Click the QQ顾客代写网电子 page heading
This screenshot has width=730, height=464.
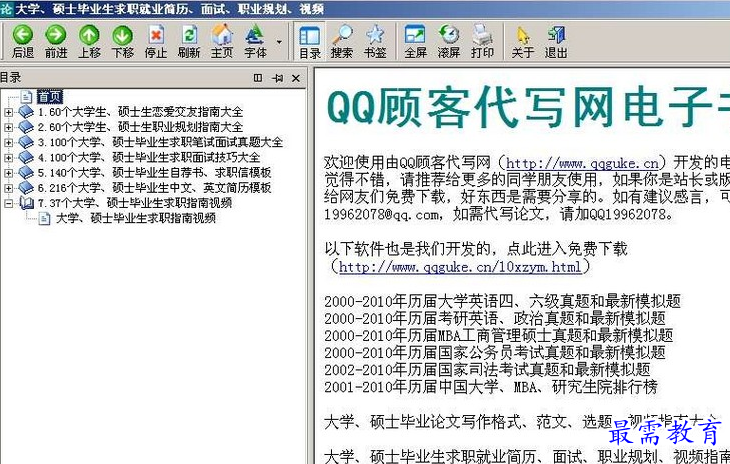pyautogui.click(x=528, y=107)
